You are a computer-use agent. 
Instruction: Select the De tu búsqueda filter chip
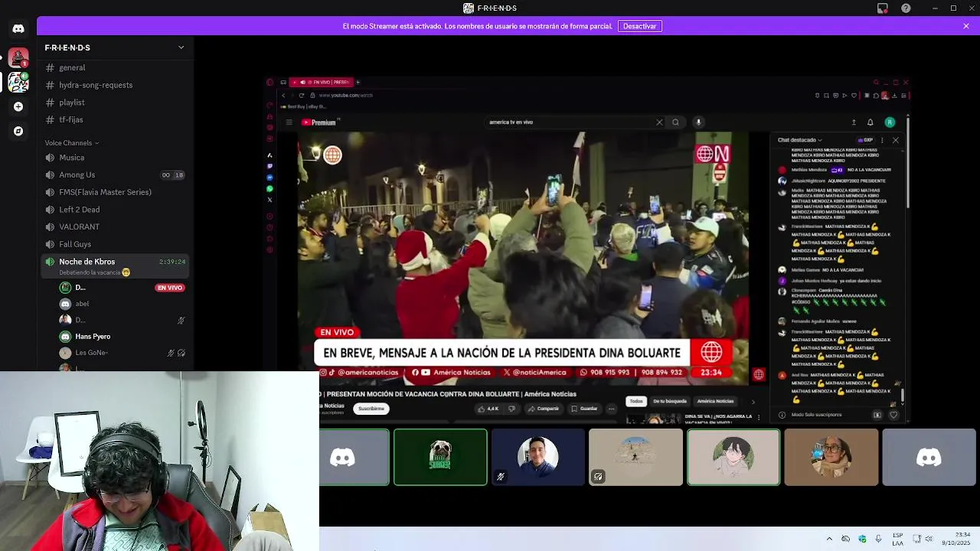coord(670,401)
